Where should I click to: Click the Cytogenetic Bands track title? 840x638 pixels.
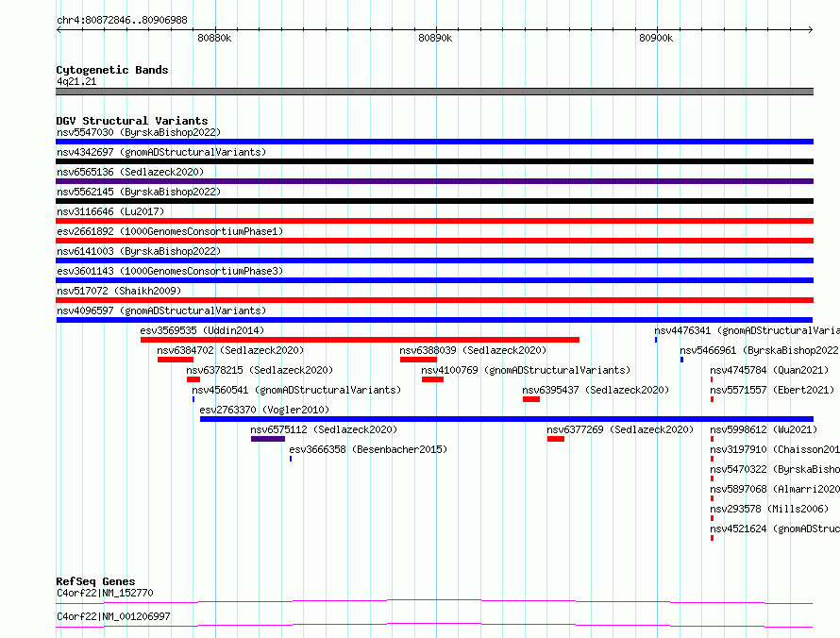[x=112, y=70]
